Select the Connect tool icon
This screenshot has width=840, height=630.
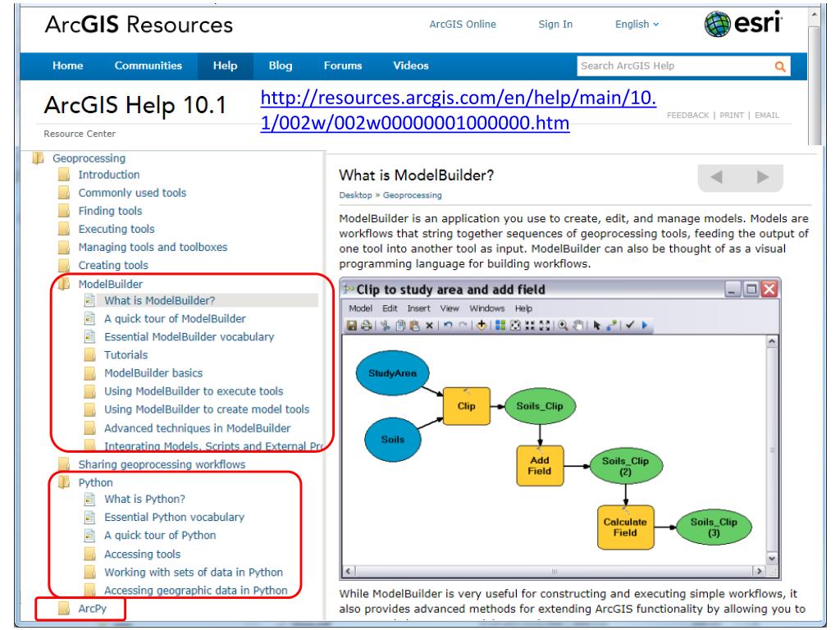tap(611, 325)
